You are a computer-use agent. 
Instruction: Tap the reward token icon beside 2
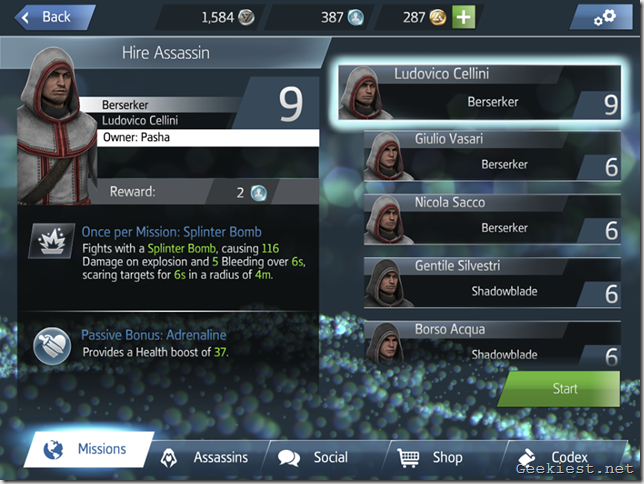259,192
